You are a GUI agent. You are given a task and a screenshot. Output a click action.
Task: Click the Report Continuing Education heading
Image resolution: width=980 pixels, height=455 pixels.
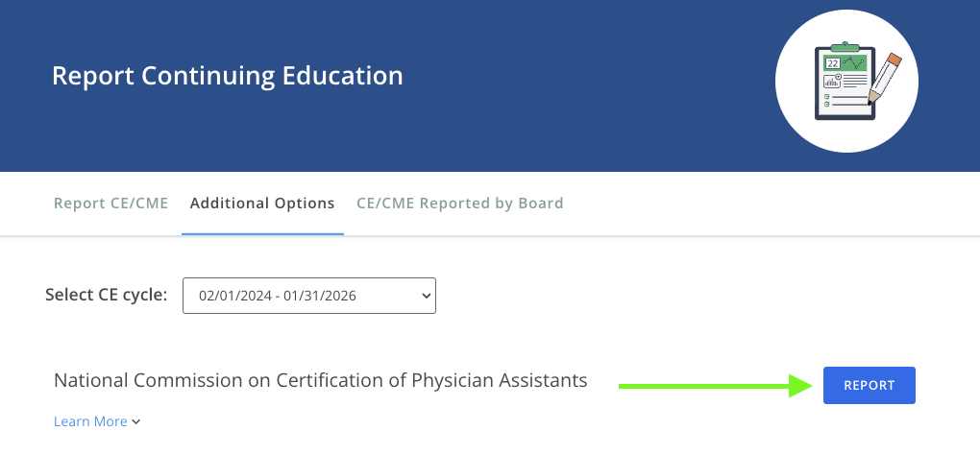click(x=228, y=75)
